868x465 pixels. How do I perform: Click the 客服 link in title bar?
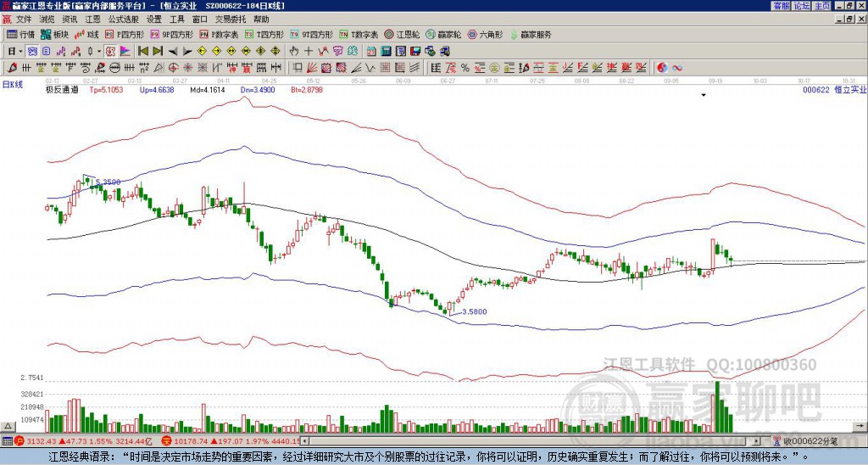tap(781, 6)
